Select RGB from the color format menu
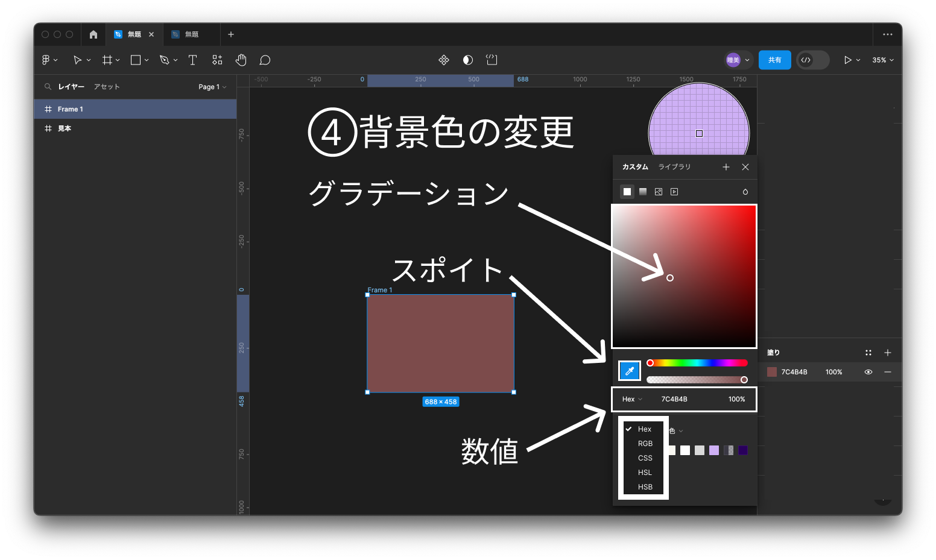The width and height of the screenshot is (936, 560). tap(645, 444)
